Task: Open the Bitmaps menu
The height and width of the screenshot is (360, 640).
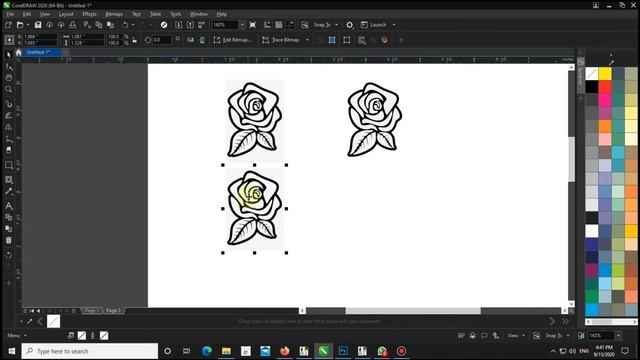Action: pos(114,14)
